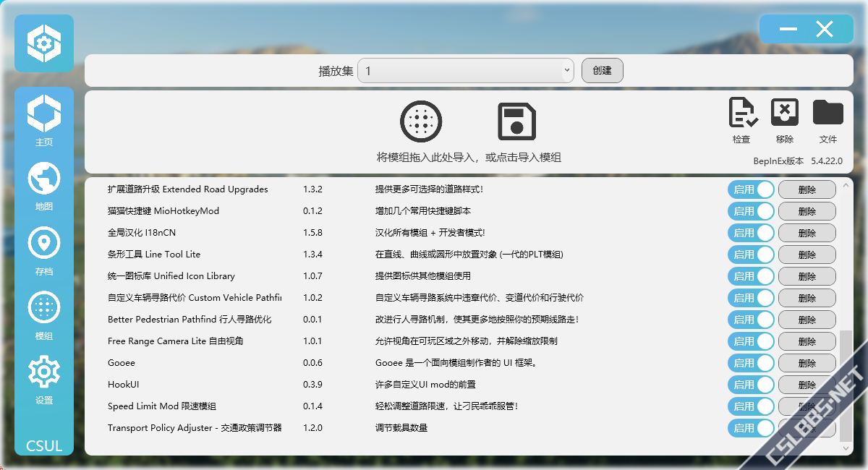Click the 创建 create button
The image size is (868, 470).
click(x=603, y=71)
